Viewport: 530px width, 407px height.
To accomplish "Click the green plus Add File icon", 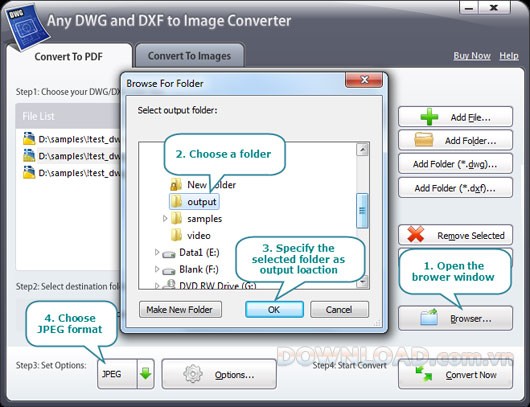I will pyautogui.click(x=429, y=117).
